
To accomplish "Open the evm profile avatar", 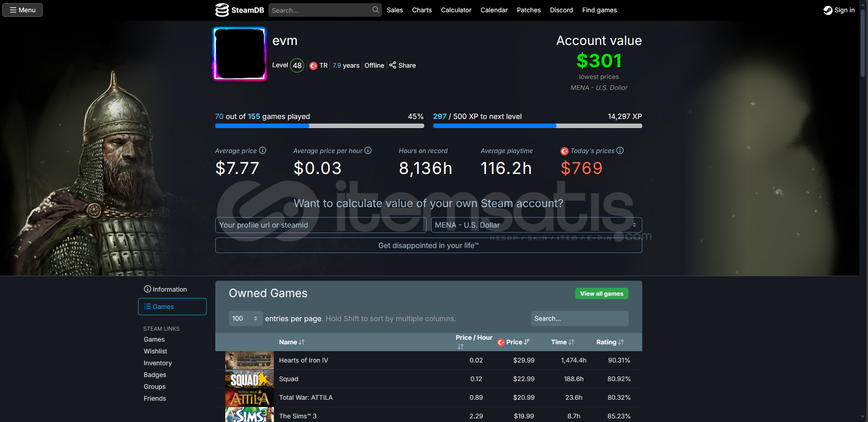I will click(240, 54).
